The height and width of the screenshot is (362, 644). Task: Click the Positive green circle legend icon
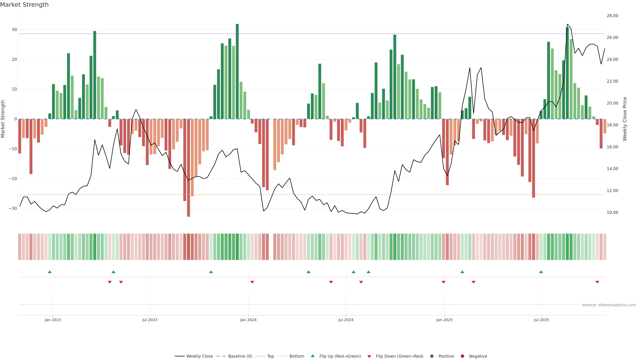[432, 356]
